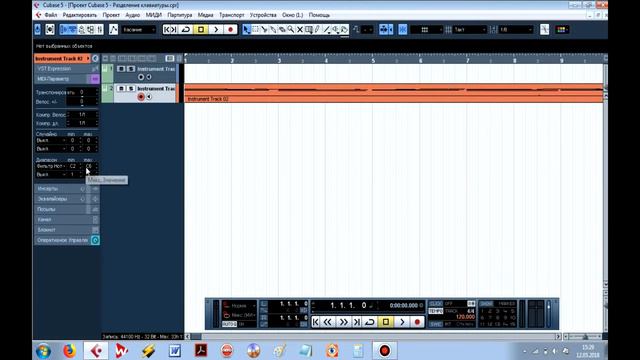Image resolution: width=640 pixels, height=360 pixels.
Task: Click toolbar Stop button
Action: (x=201, y=29)
